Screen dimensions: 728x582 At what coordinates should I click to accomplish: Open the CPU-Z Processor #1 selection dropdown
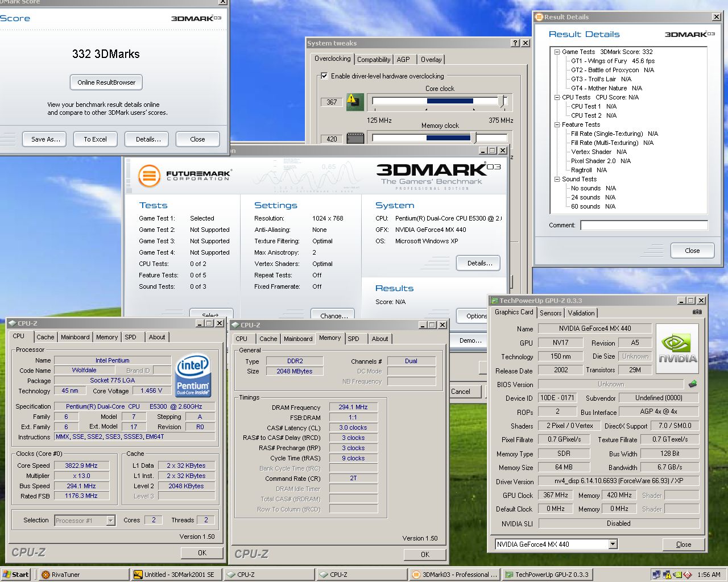110,521
